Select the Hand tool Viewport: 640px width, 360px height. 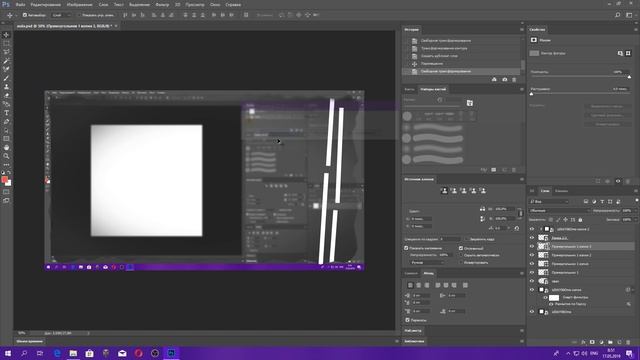[7, 147]
